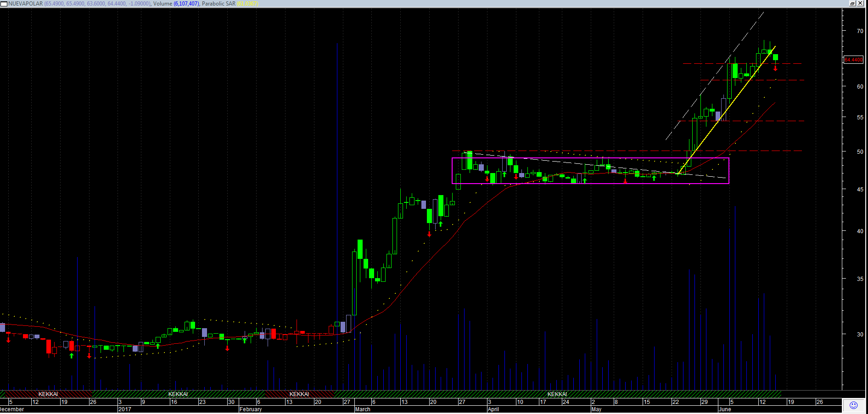The width and height of the screenshot is (868, 414).
Task: Click the 50 price axis label
Action: (860, 152)
